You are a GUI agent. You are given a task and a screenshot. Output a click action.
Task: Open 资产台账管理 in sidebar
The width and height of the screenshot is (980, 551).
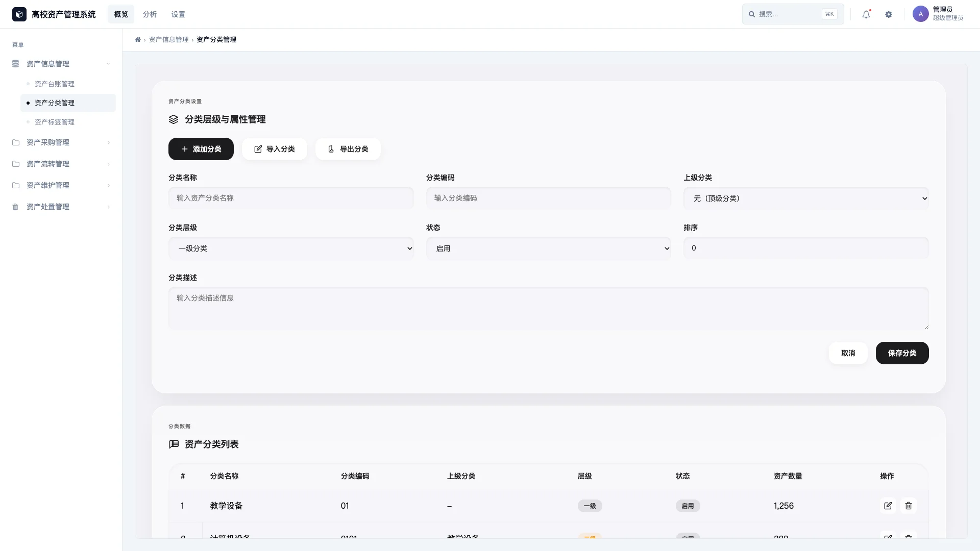(55, 84)
